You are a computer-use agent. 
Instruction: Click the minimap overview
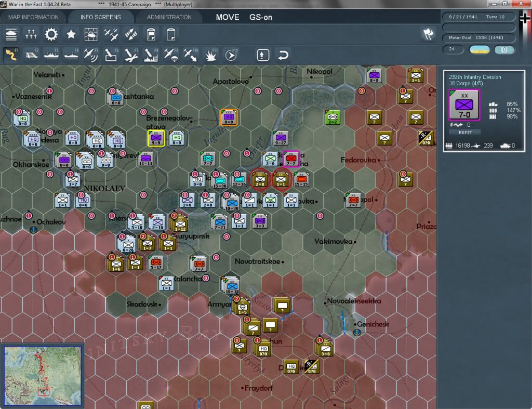click(43, 376)
